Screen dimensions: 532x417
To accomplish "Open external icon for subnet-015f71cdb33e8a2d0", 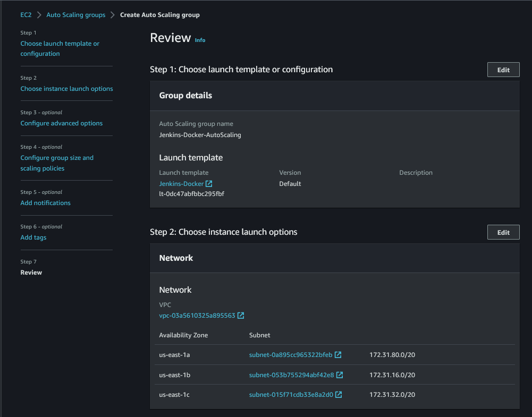I will click(339, 395).
